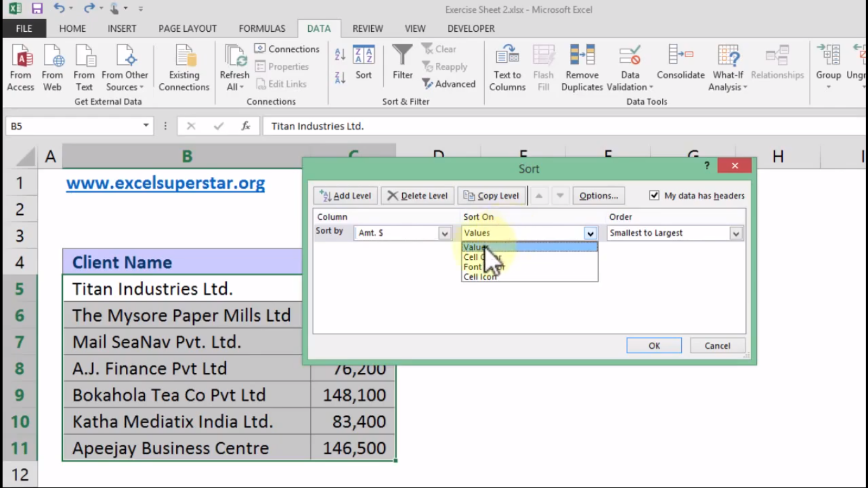Click the Refresh All icon
The image size is (868, 488).
point(234,57)
